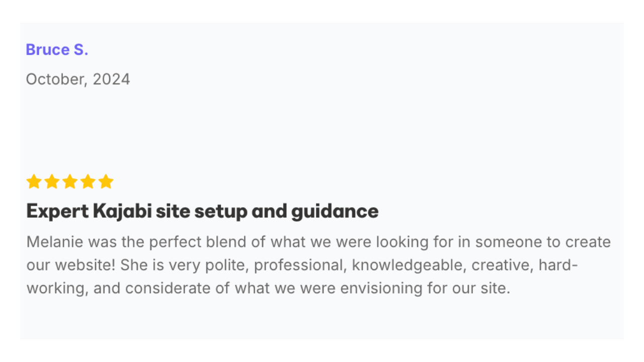
Task: Click the October, 2024 review date
Action: [x=78, y=79]
